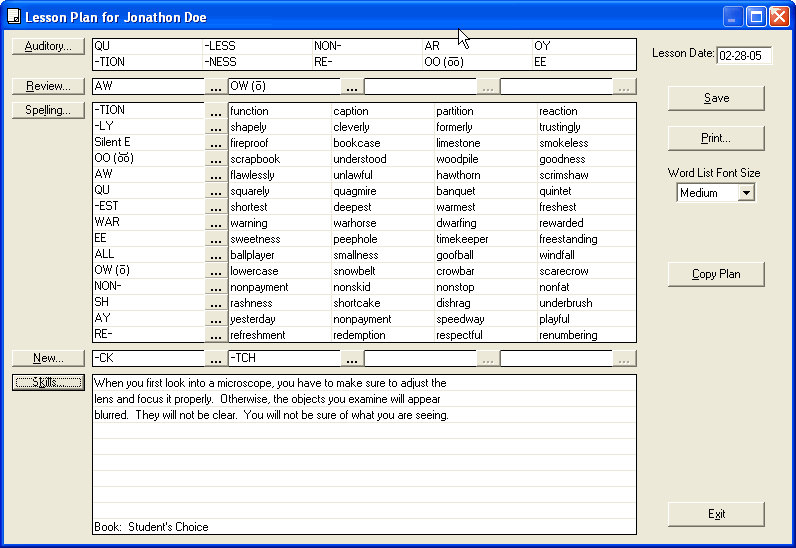
Task: Expand the Word List Font Size dropdown
Action: coord(745,193)
